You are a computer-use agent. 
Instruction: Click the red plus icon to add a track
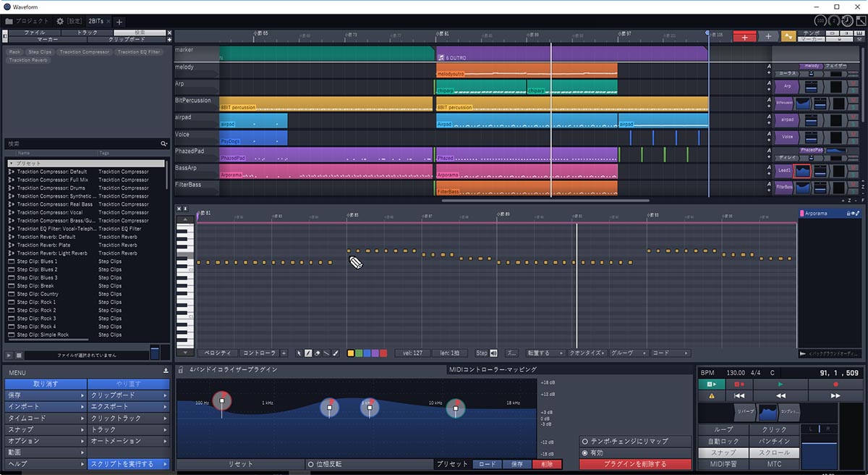pyautogui.click(x=744, y=35)
